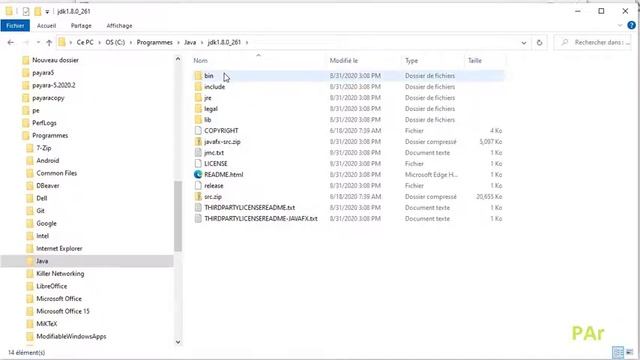Image resolution: width=640 pixels, height=360 pixels.
Task: Select the legal folder icon
Action: (198, 109)
